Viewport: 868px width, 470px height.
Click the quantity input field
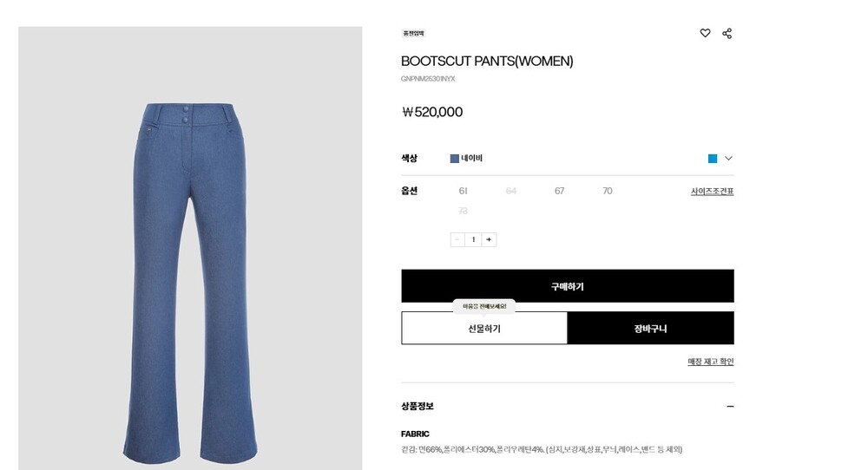click(473, 239)
